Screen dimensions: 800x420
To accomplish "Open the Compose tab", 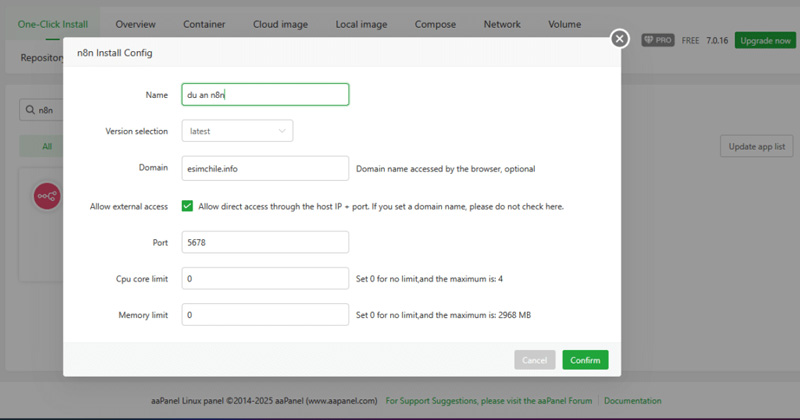I will [435, 24].
